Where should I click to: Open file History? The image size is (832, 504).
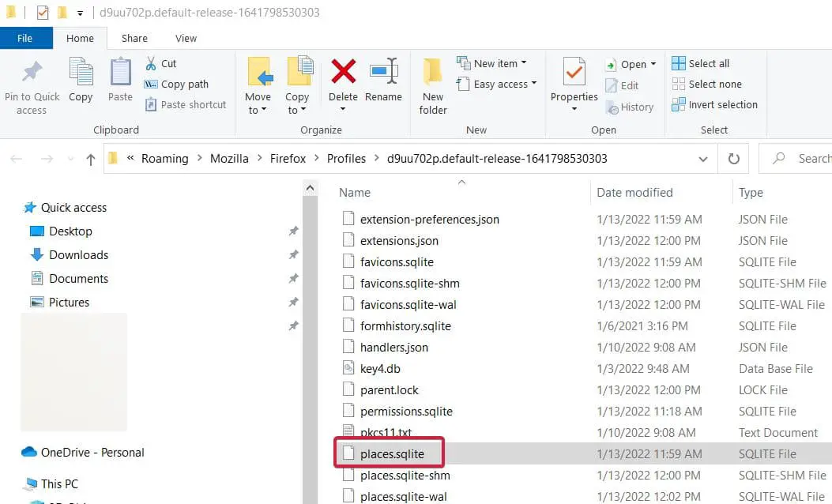click(x=630, y=107)
